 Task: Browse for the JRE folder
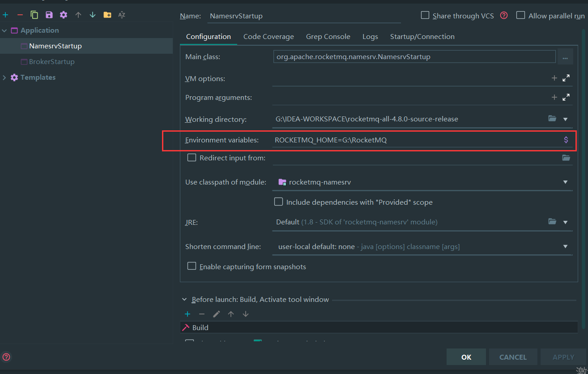click(x=553, y=222)
